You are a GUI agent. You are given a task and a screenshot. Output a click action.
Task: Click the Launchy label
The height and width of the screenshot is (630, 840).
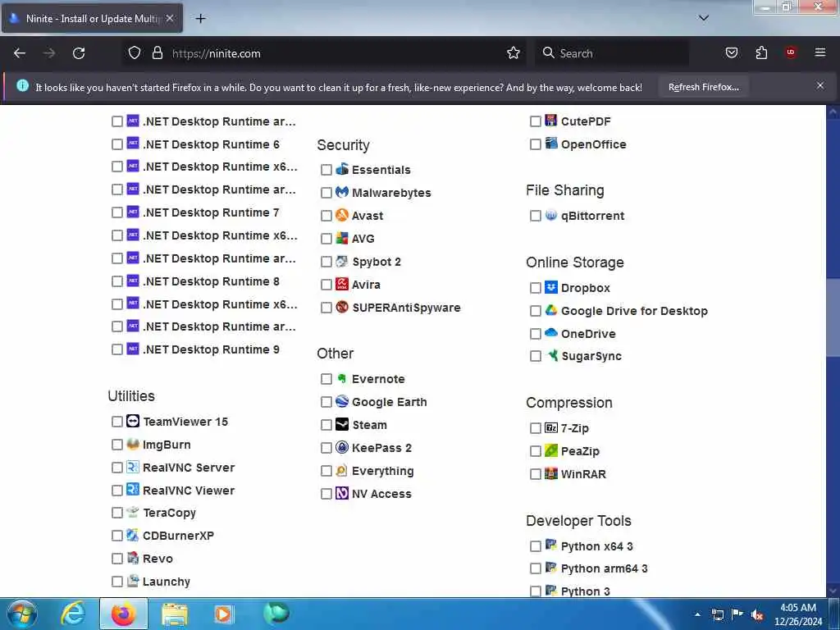[x=166, y=582]
